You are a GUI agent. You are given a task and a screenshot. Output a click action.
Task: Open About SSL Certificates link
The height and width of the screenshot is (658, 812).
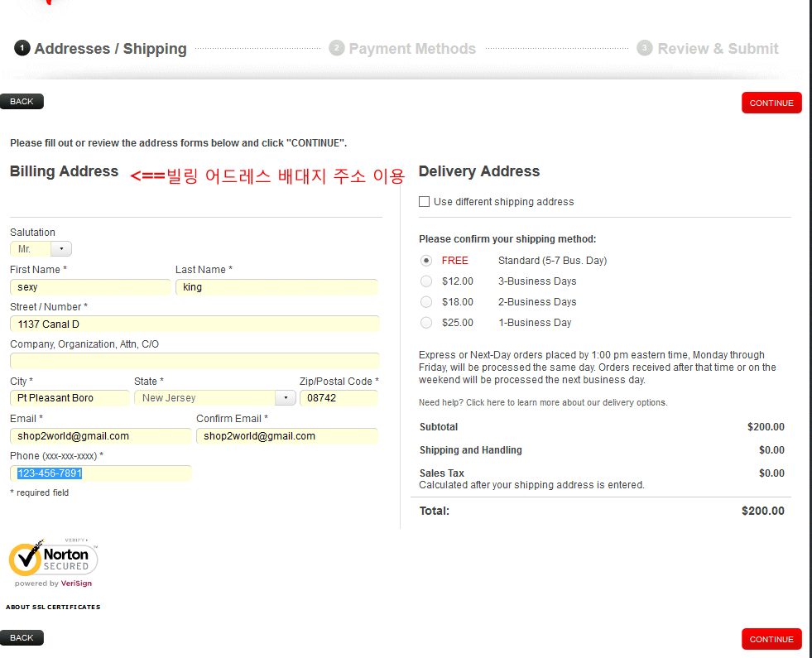point(53,608)
